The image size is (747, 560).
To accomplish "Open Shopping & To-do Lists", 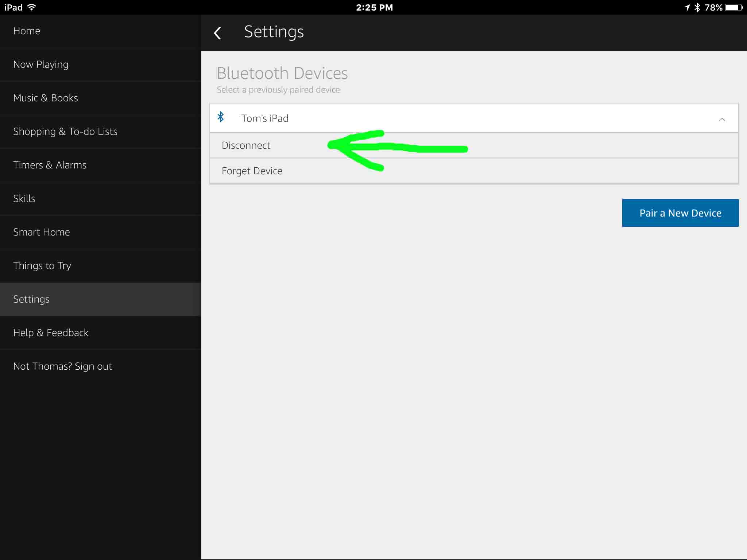I will [x=65, y=131].
